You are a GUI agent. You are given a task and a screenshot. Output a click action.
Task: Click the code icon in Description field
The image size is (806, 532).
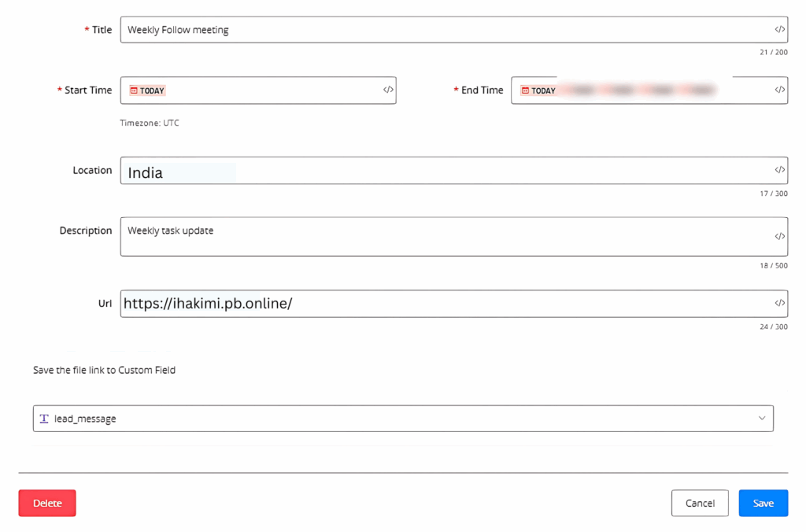[779, 236]
